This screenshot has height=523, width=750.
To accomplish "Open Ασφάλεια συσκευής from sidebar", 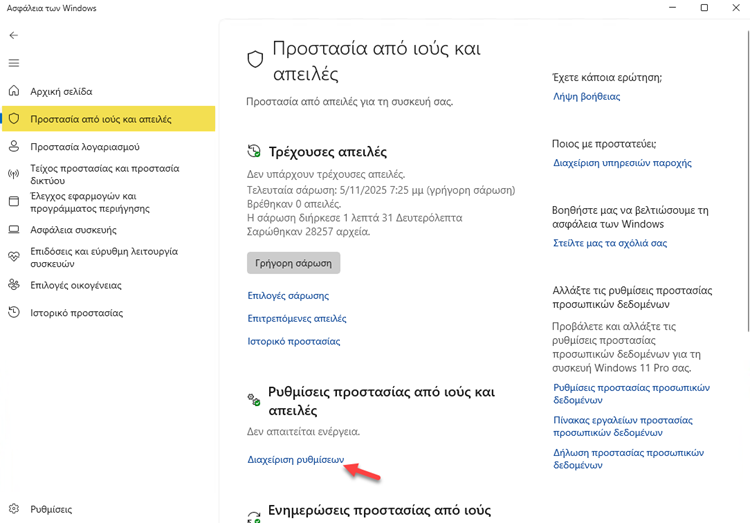I will 74,229.
